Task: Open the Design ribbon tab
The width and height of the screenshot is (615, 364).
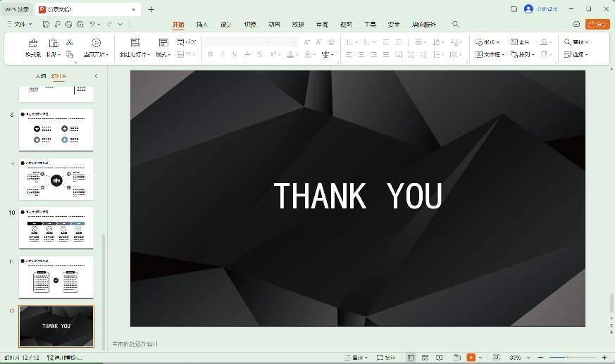Action: click(x=226, y=25)
